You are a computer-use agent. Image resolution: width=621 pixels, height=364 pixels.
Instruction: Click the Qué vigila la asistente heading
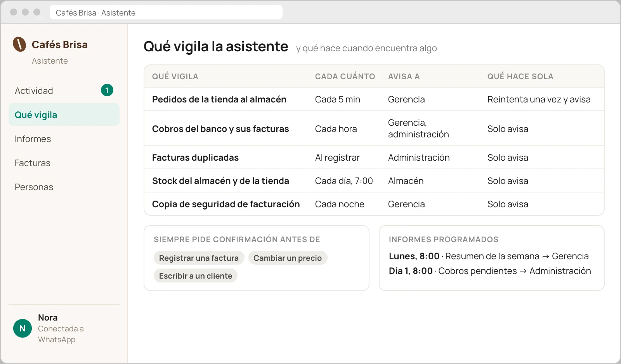point(216,47)
